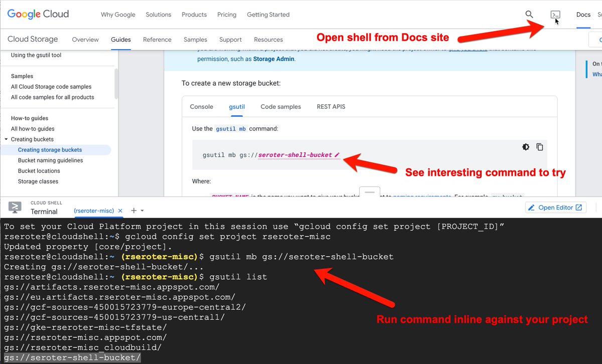Open the search magnifier icon
The height and width of the screenshot is (364, 602).
[529, 15]
